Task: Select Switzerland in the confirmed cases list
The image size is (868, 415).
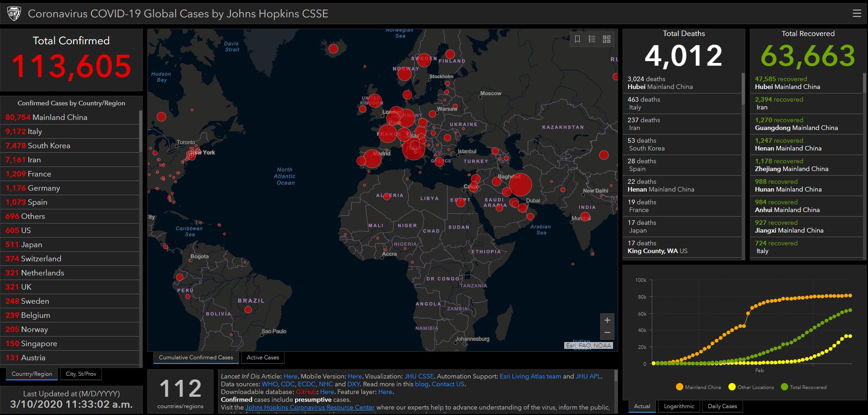Action: [x=70, y=259]
